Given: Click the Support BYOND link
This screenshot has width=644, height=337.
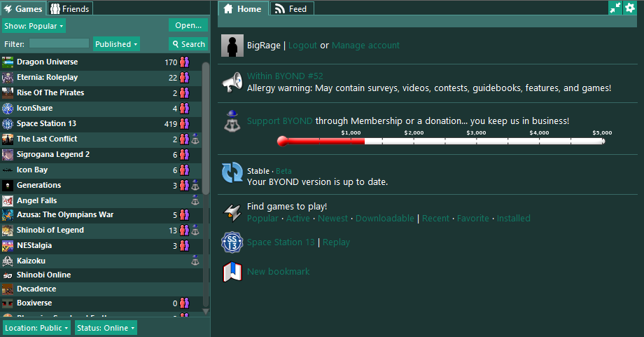Looking at the screenshot, I should [x=280, y=121].
